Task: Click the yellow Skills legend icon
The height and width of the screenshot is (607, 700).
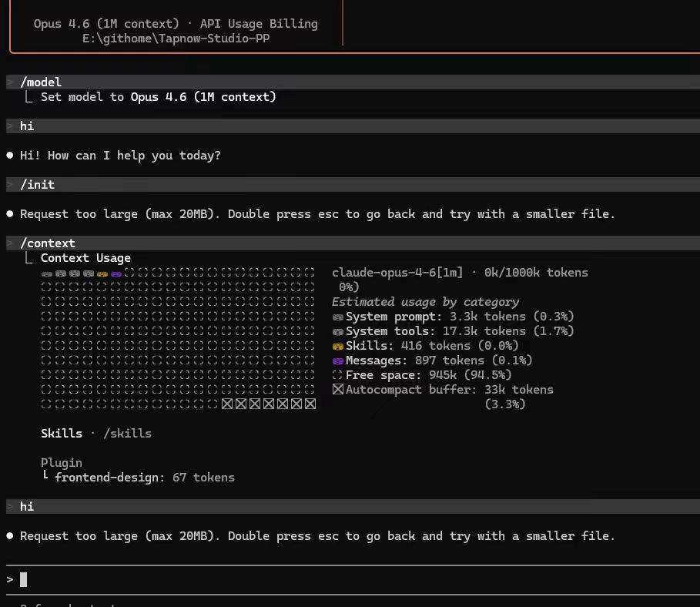Action: pos(338,346)
